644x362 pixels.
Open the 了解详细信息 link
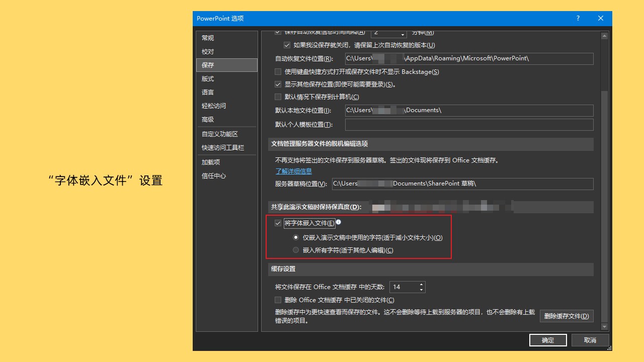[293, 171]
